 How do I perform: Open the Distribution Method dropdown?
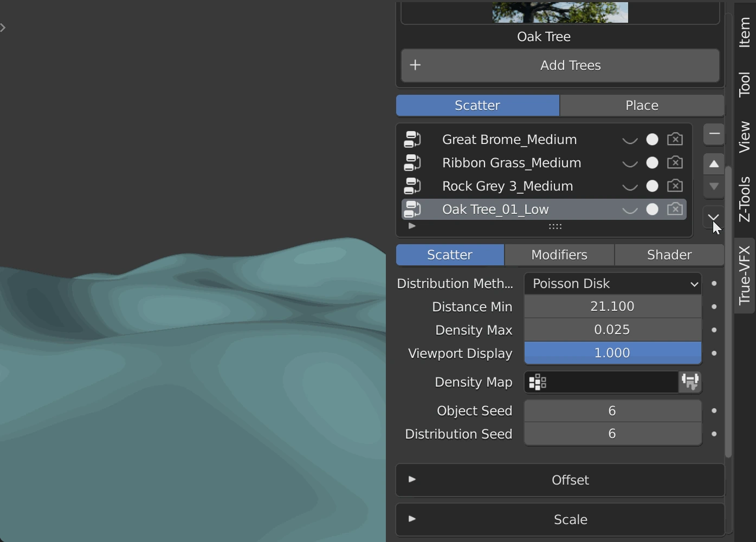coord(612,284)
